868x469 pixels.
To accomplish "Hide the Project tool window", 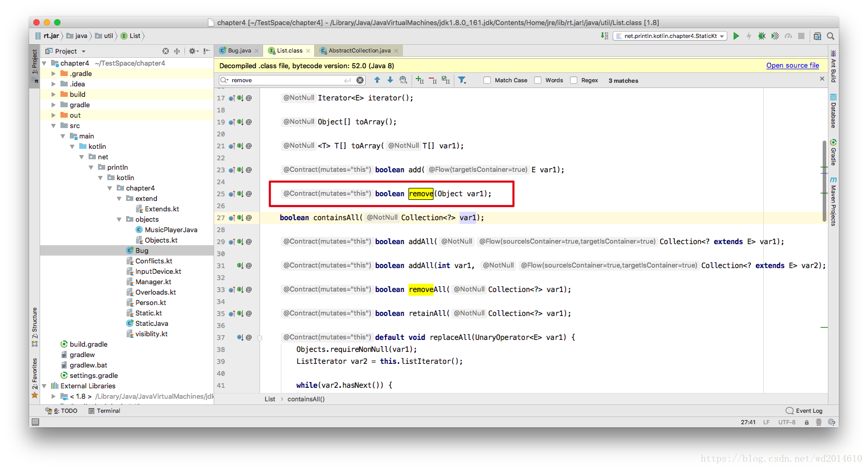I will tap(207, 51).
